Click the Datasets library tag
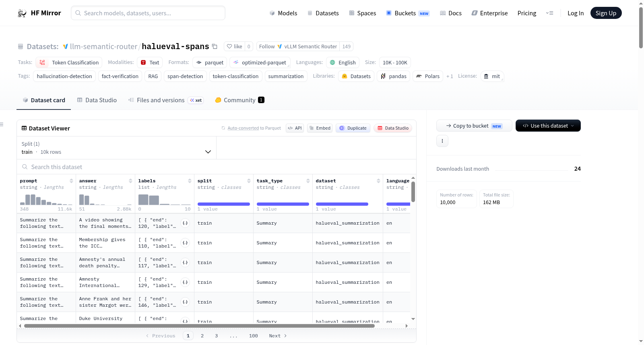644x345 pixels. tap(356, 76)
